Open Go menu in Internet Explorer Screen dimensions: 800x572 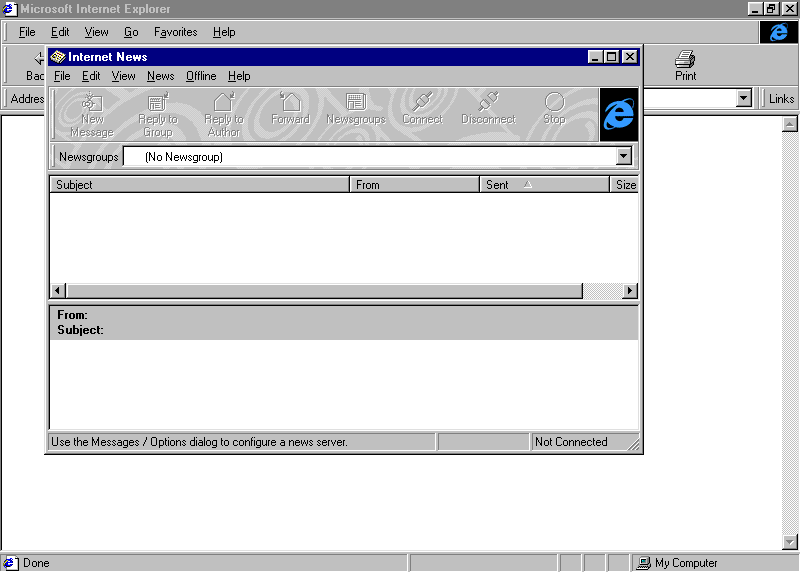tap(131, 32)
